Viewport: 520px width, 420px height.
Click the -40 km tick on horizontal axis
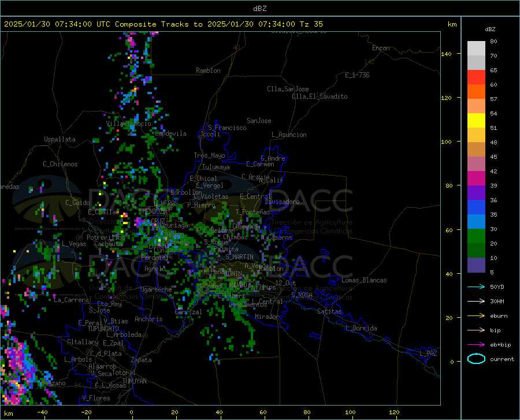click(42, 412)
